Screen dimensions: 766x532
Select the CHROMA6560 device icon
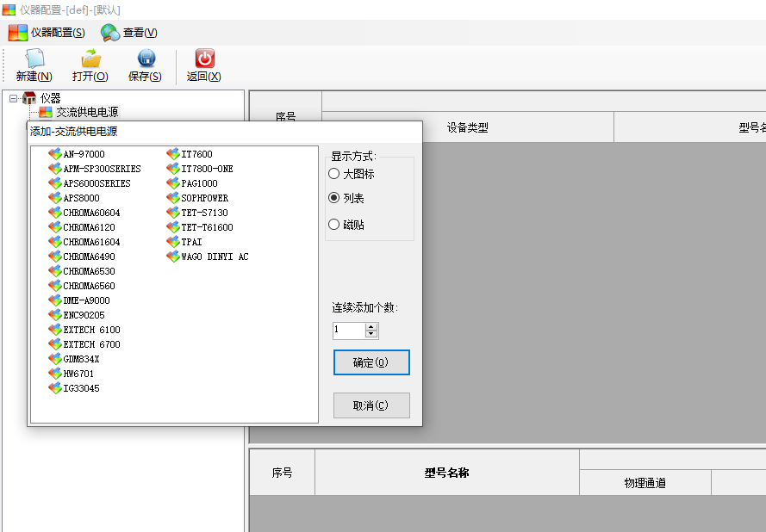point(55,286)
